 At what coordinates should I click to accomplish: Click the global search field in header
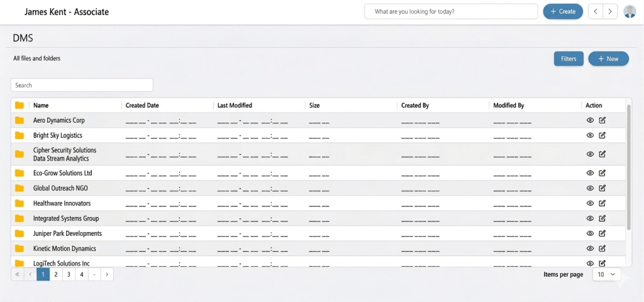click(x=451, y=11)
